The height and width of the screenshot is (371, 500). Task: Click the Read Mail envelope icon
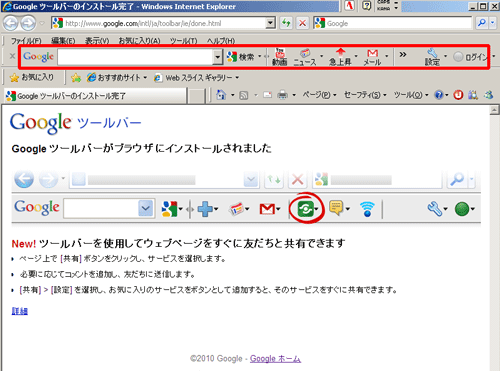pyautogui.click(x=267, y=95)
